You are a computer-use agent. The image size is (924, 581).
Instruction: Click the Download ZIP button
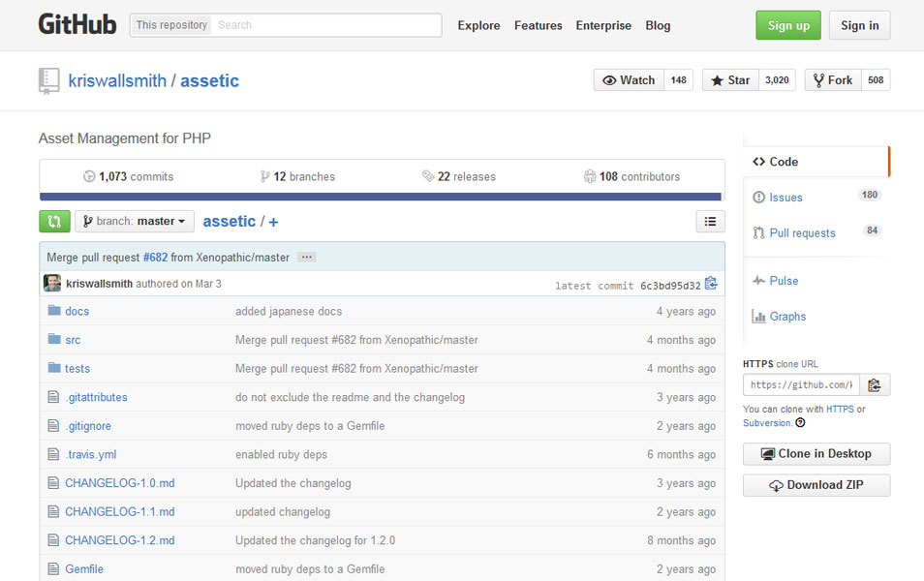point(816,485)
